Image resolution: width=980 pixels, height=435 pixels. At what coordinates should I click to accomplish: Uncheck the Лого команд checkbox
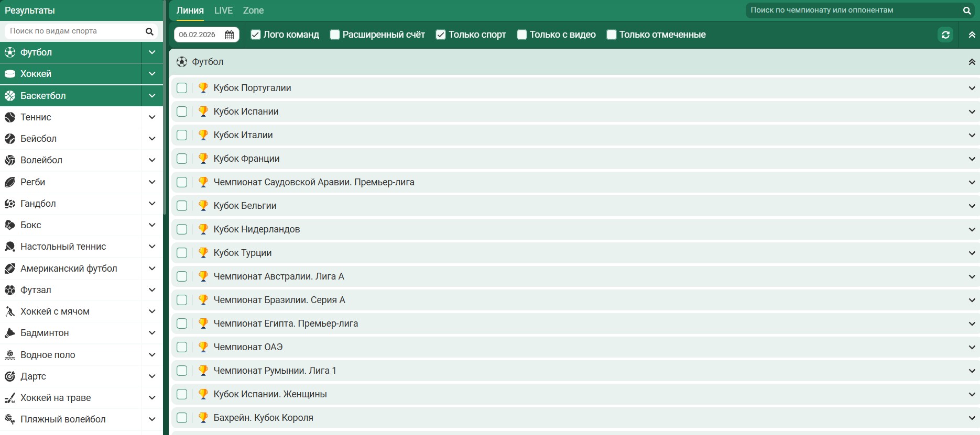[256, 35]
